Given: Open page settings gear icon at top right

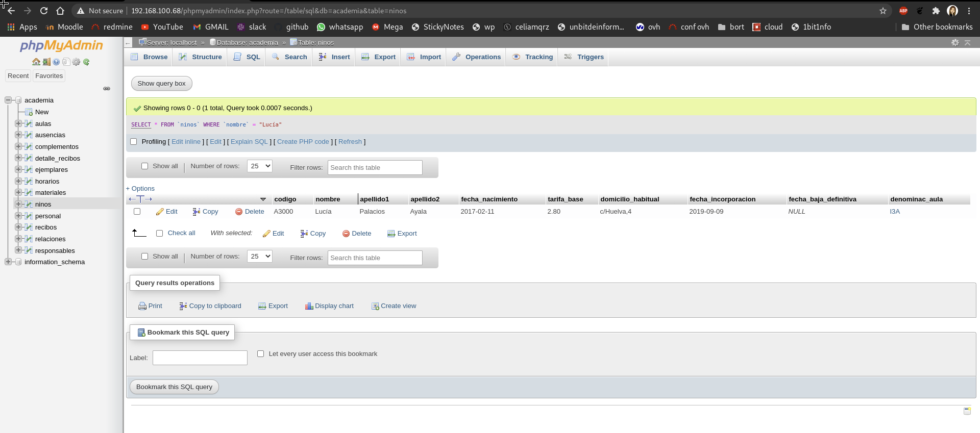Looking at the screenshot, I should point(955,43).
